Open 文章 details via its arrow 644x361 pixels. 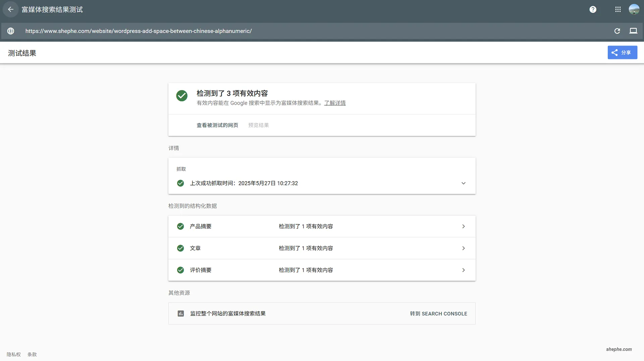pyautogui.click(x=464, y=248)
